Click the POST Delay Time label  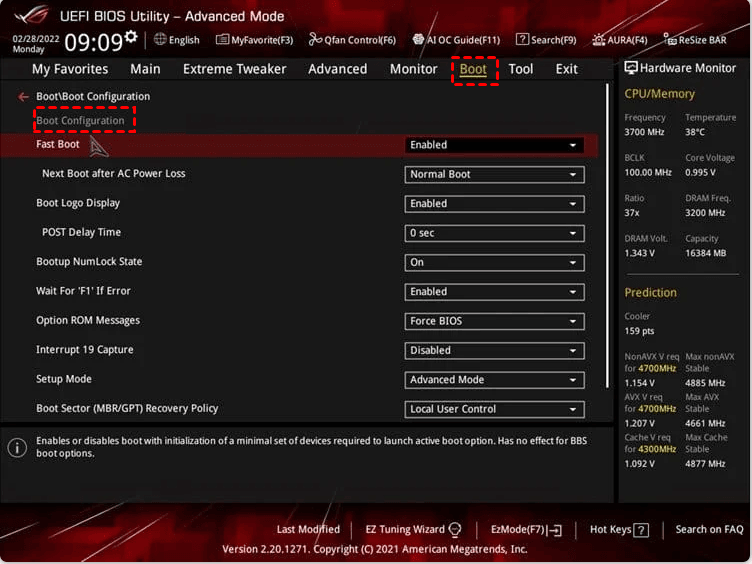[x=82, y=233]
